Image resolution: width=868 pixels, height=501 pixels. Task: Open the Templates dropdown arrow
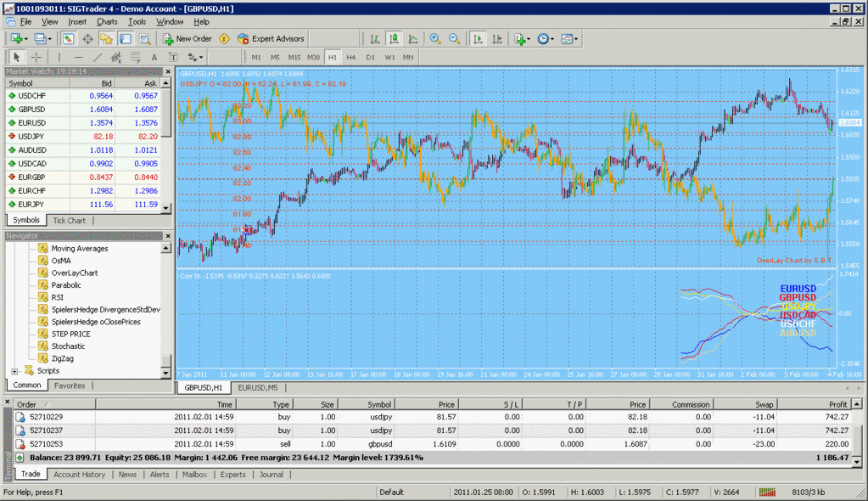[576, 39]
